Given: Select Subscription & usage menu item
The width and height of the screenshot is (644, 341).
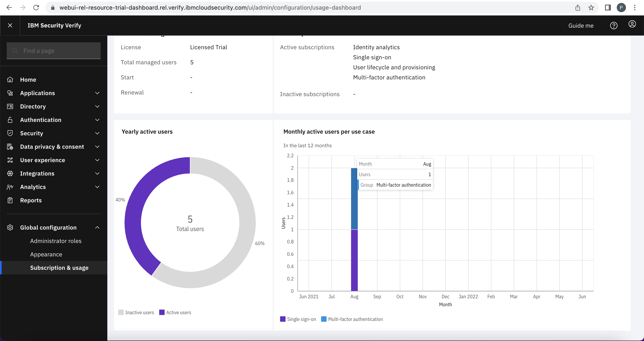Looking at the screenshot, I should pyautogui.click(x=54, y=267).
